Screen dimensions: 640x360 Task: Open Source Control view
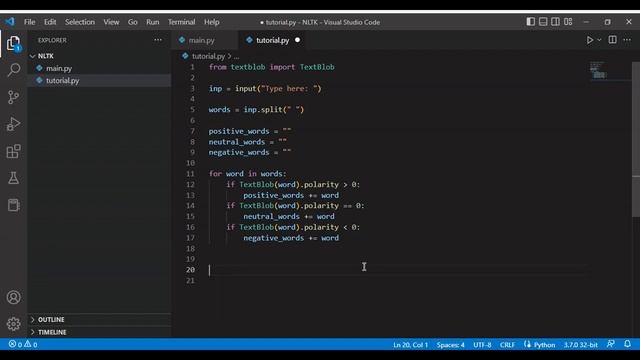pos(13,97)
